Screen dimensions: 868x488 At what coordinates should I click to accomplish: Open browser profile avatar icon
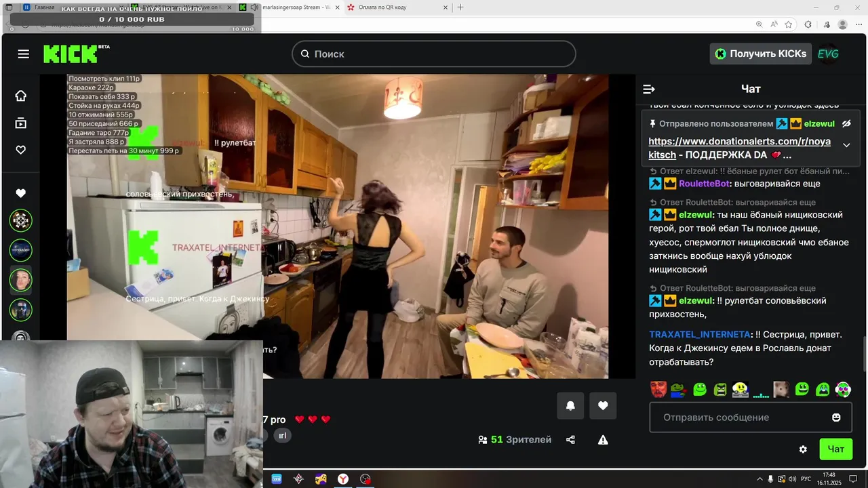tap(842, 24)
